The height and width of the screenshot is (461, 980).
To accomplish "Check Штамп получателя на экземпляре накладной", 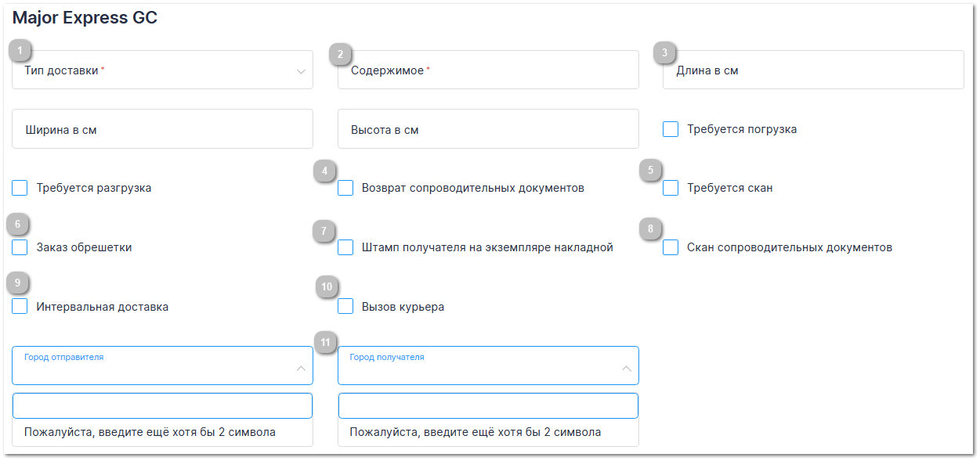I will [345, 247].
